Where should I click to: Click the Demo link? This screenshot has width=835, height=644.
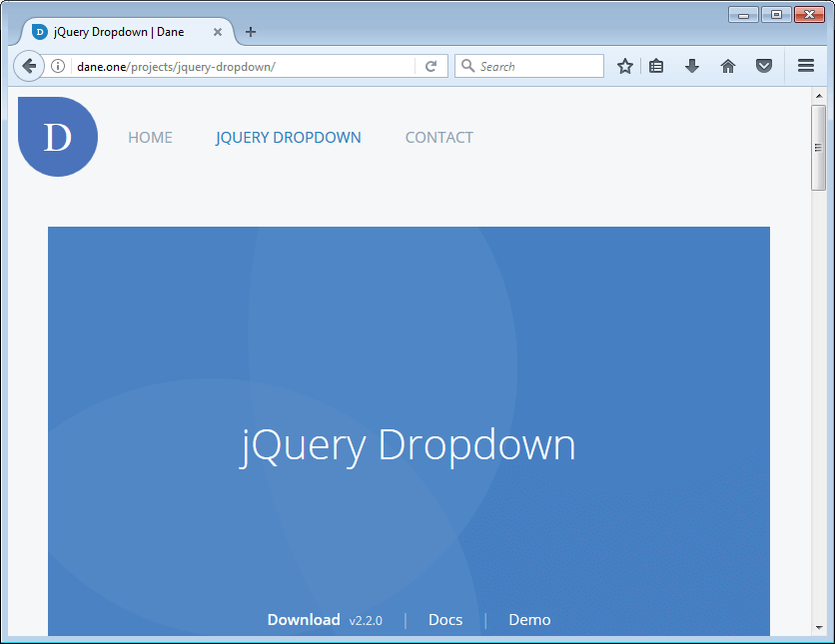(529, 620)
